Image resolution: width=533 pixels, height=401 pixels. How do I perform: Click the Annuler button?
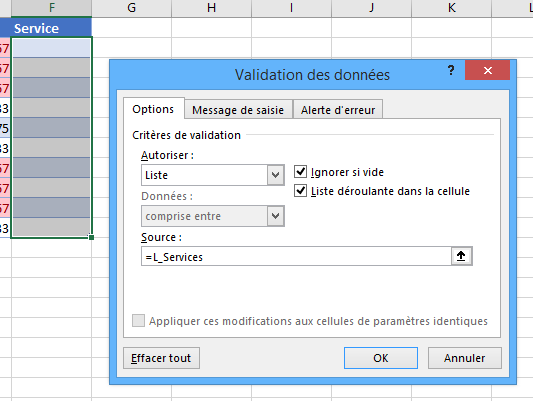click(x=465, y=358)
